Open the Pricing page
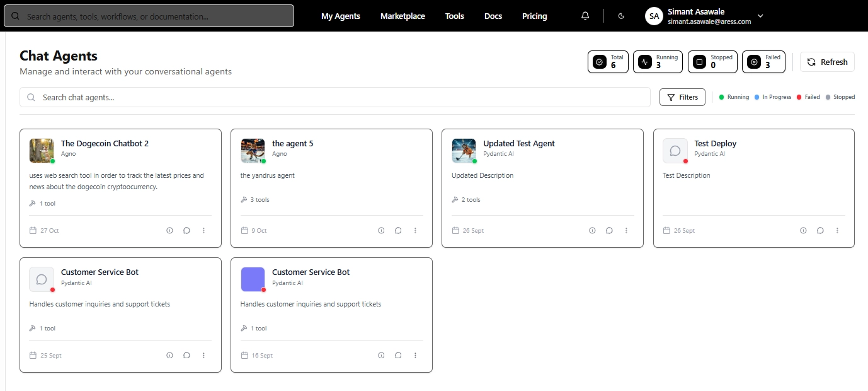The image size is (868, 391). 534,16
